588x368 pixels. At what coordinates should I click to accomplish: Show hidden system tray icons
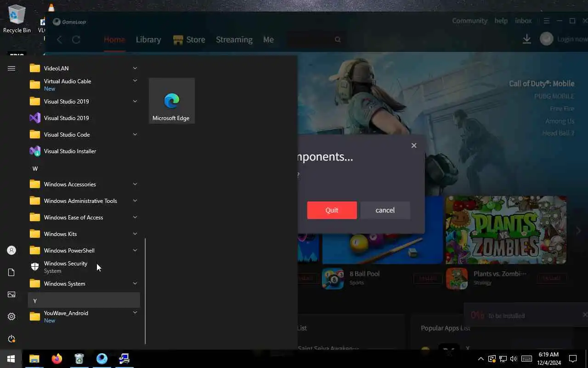coord(481,359)
